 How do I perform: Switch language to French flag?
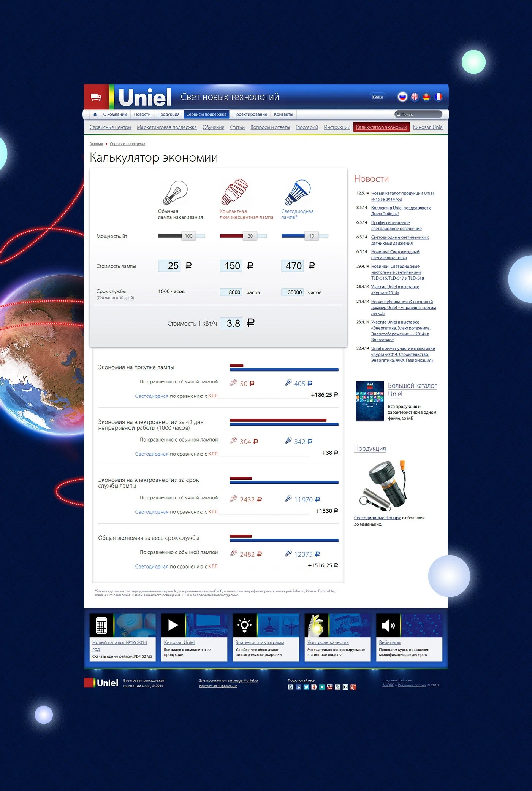439,97
